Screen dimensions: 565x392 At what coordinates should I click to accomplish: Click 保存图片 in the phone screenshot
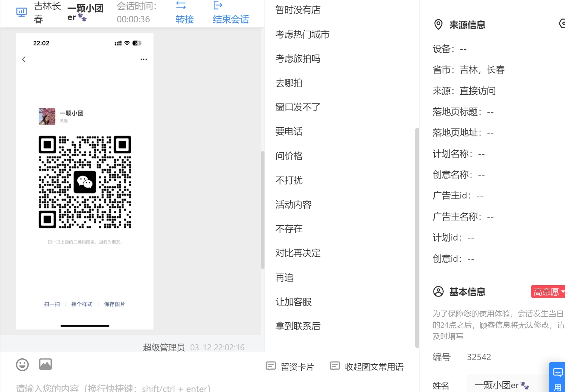click(114, 304)
